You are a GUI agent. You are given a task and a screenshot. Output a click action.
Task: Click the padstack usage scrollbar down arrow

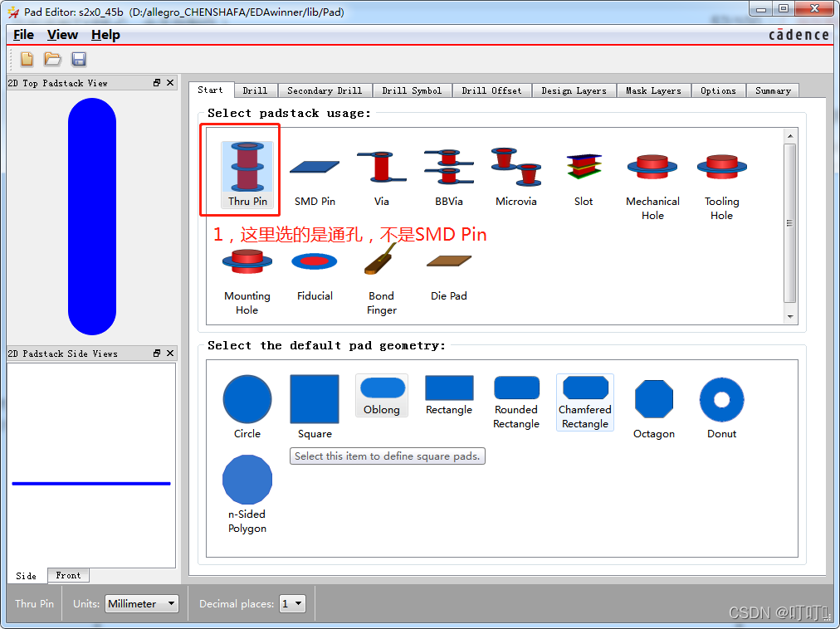[x=790, y=317]
